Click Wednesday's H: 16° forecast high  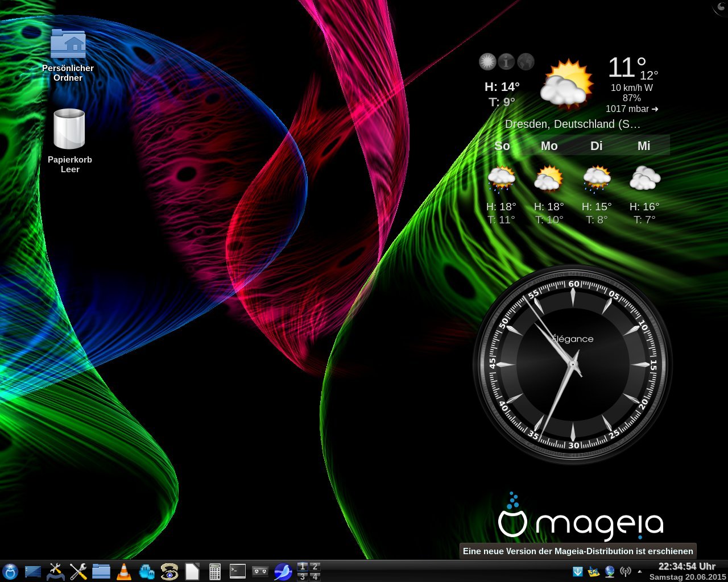(645, 206)
